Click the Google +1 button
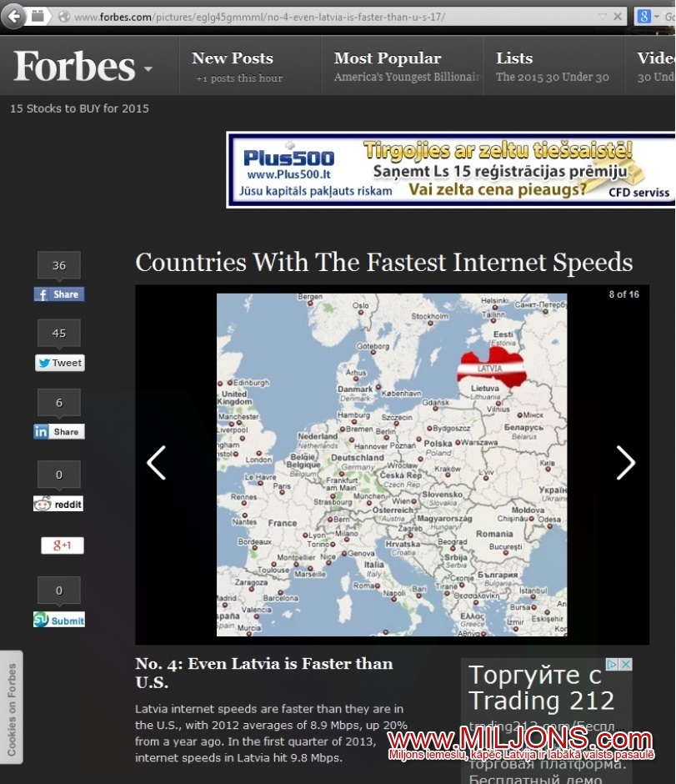Screen dimensions: 676x784 pyautogui.click(x=63, y=545)
